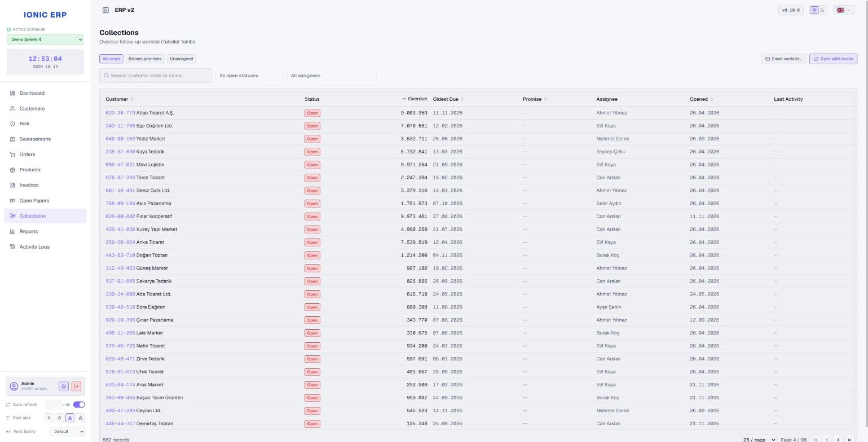
Task: Go to previous page arrow
Action: [x=827, y=440]
